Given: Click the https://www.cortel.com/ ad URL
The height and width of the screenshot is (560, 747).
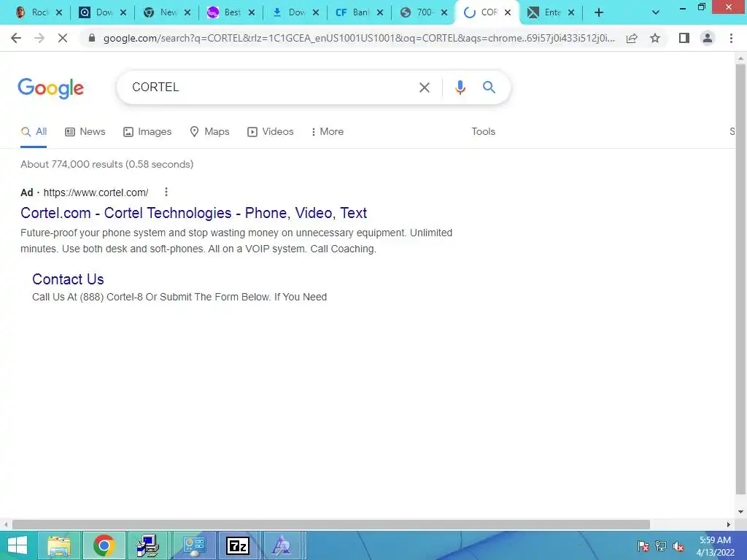Looking at the screenshot, I should (x=96, y=192).
